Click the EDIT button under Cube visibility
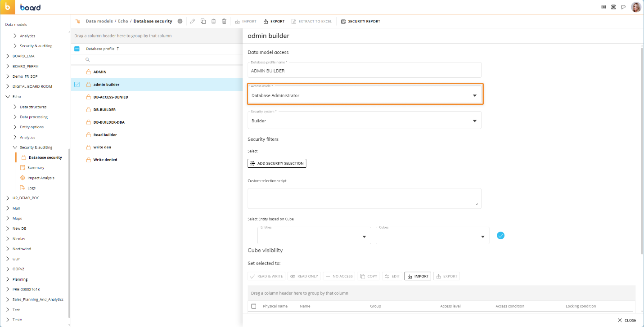The width and height of the screenshot is (644, 327). click(392, 276)
